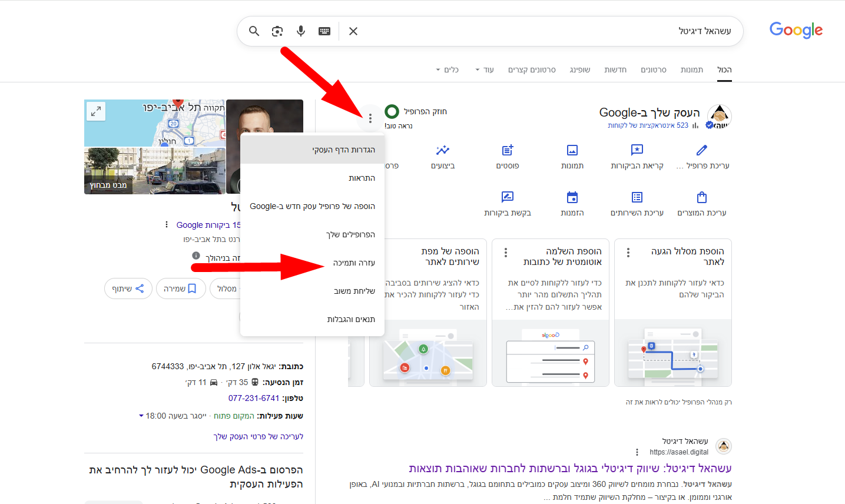
Task: Open three-dot menu of asael.digital result
Action: [637, 452]
